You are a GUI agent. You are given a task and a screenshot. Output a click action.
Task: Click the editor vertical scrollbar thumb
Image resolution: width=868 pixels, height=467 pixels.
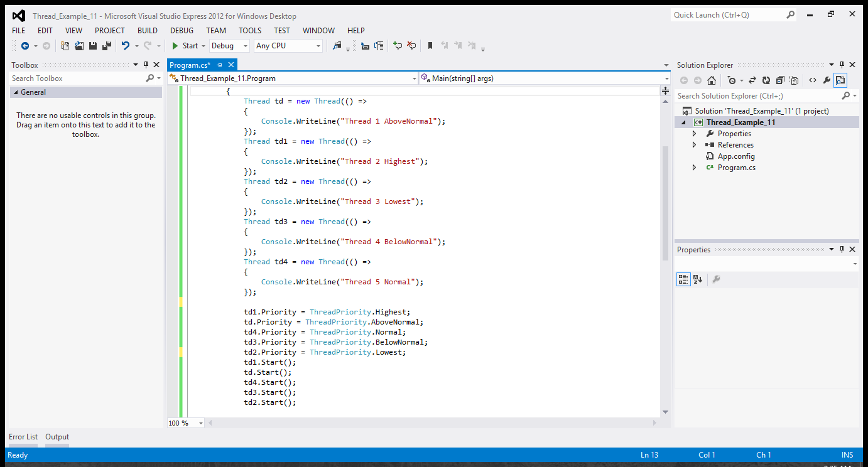tap(666, 203)
